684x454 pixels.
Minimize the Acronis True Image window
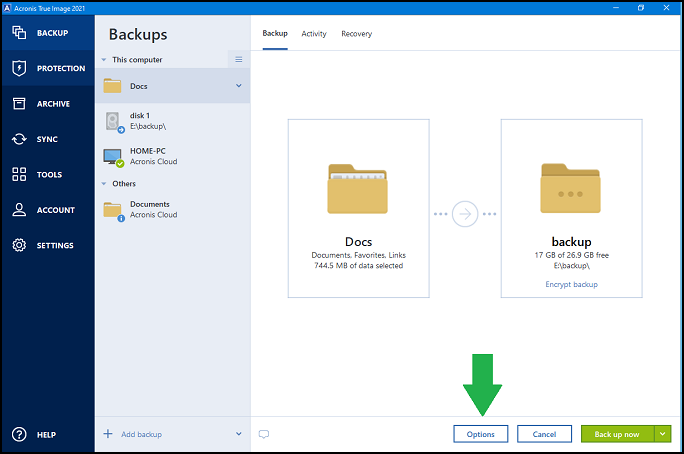pos(616,7)
